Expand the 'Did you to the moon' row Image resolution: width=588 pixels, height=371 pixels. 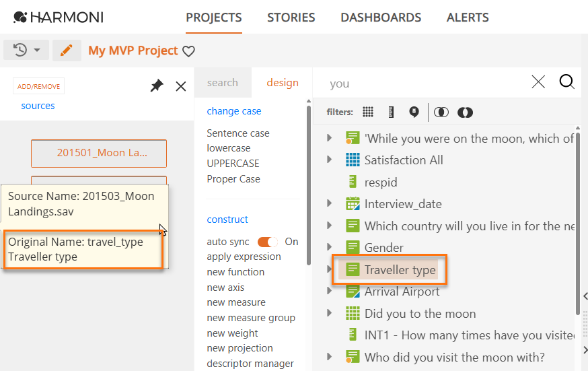(329, 312)
